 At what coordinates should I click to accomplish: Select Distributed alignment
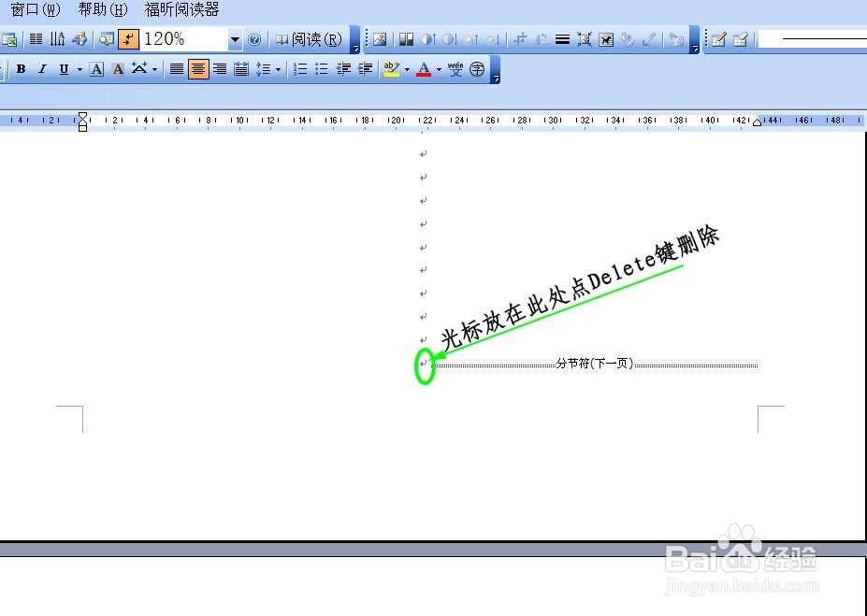[241, 69]
